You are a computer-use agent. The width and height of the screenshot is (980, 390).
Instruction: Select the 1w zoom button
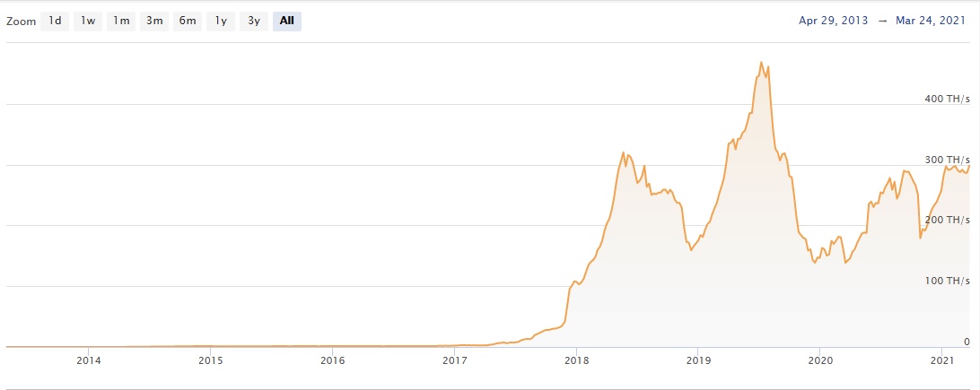click(88, 21)
